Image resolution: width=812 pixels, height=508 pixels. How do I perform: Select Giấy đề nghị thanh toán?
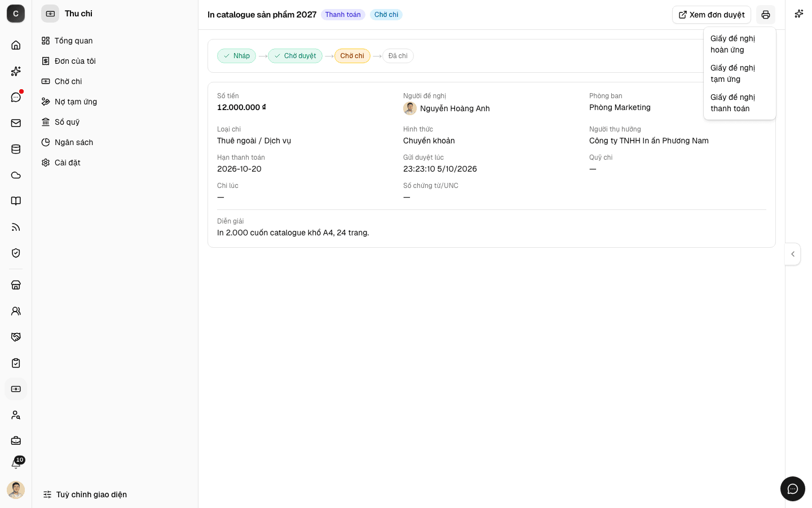pos(739,103)
